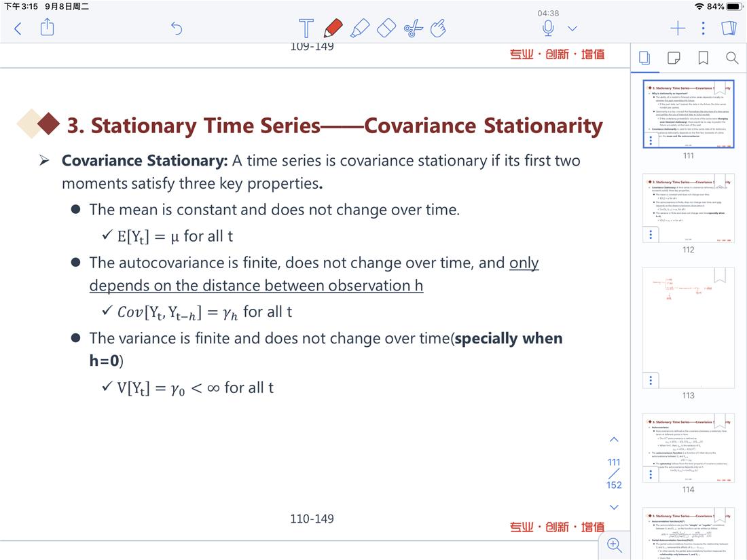
Task: Toggle bookmark on the thumbnail below page 114
Action: pos(719,516)
